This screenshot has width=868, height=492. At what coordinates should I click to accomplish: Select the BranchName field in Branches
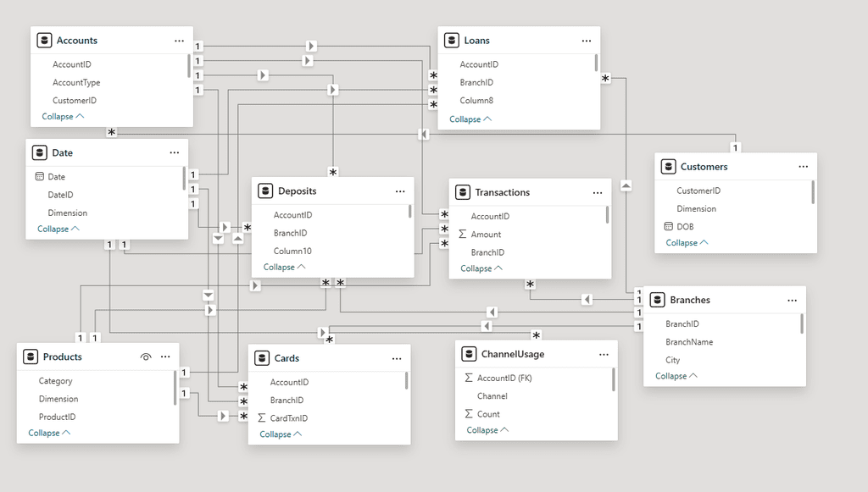pos(689,342)
